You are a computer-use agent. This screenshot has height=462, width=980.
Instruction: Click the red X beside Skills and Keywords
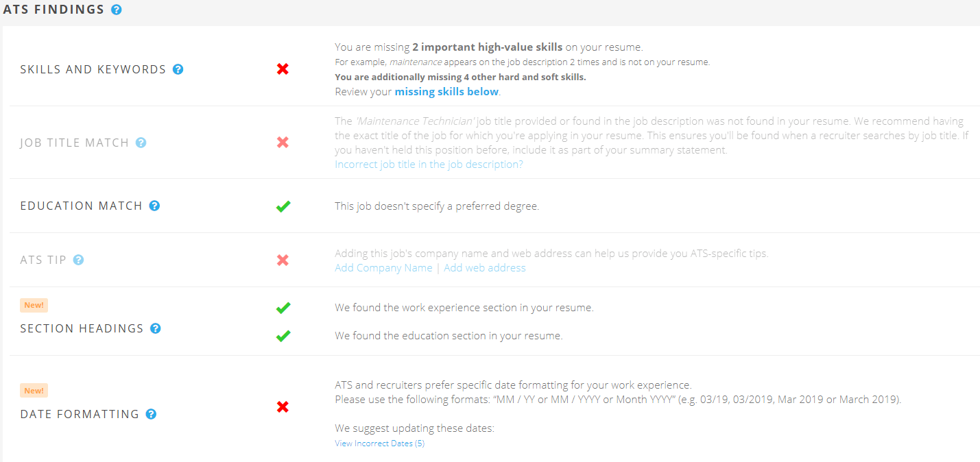point(283,69)
